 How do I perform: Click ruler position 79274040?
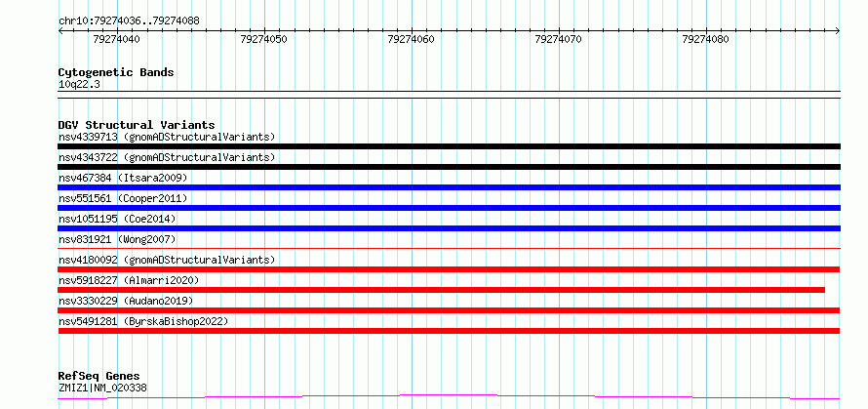(117, 39)
